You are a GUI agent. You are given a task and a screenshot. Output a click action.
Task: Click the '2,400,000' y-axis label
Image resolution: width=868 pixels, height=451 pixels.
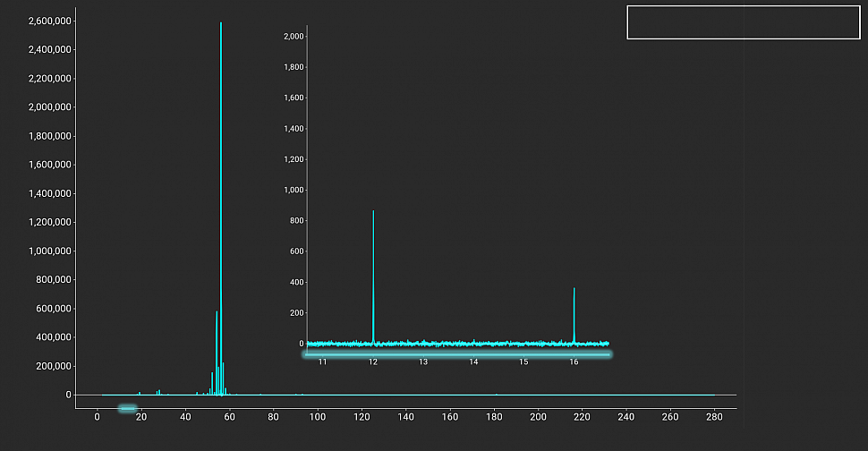click(x=50, y=50)
